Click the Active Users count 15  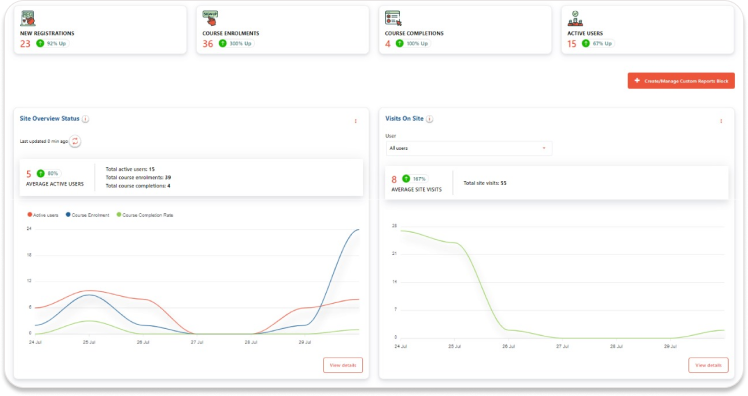coord(572,43)
